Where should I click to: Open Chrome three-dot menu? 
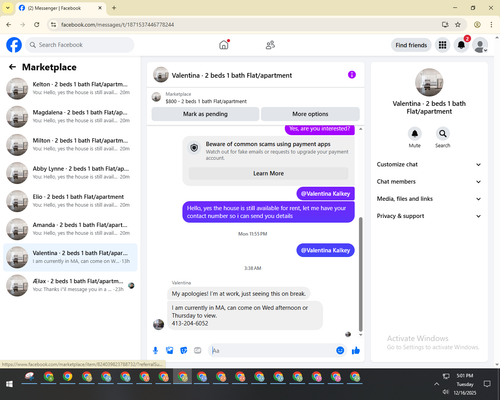click(491, 24)
